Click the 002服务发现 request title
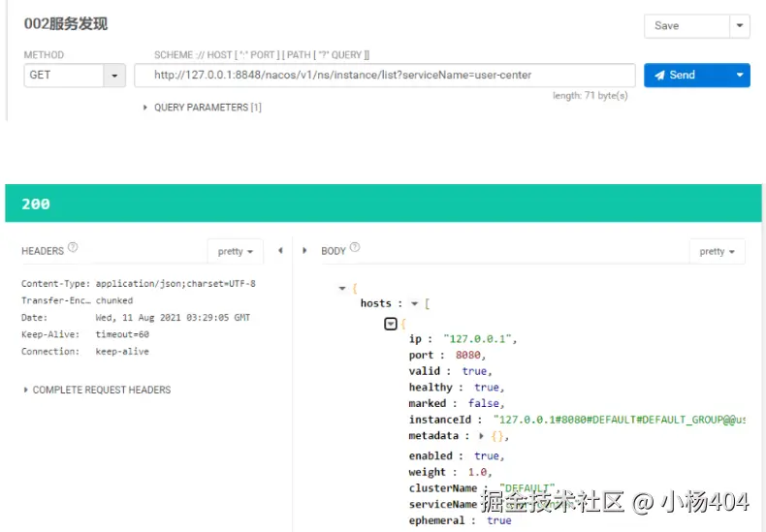The image size is (766, 532). point(66,23)
